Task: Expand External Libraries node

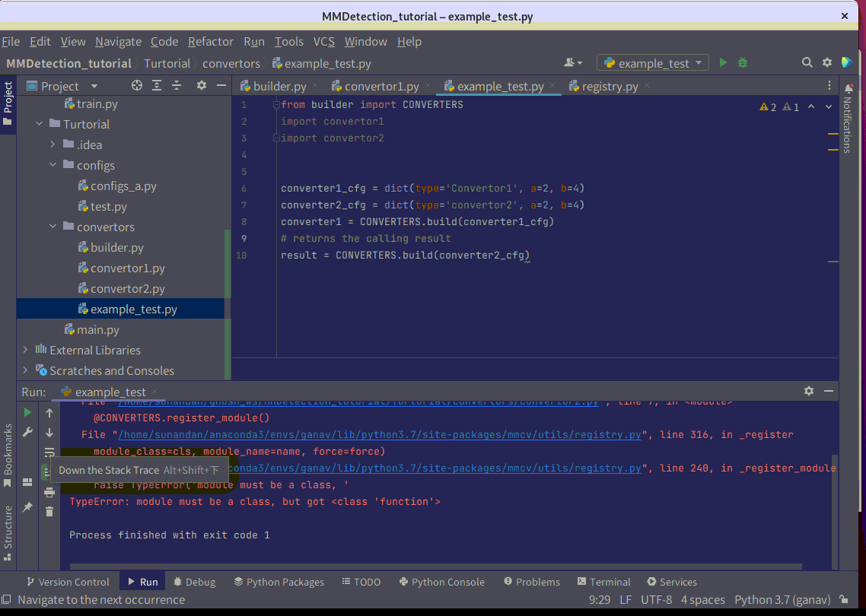Action: click(x=25, y=350)
